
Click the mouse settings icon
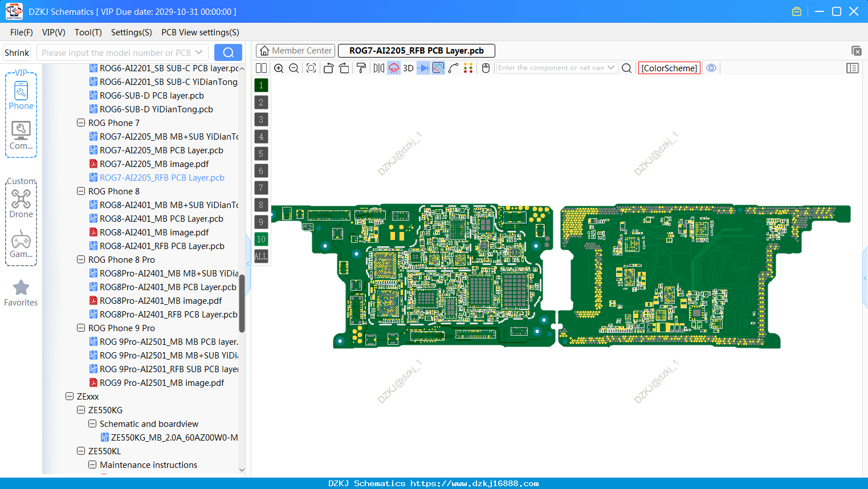[x=486, y=68]
